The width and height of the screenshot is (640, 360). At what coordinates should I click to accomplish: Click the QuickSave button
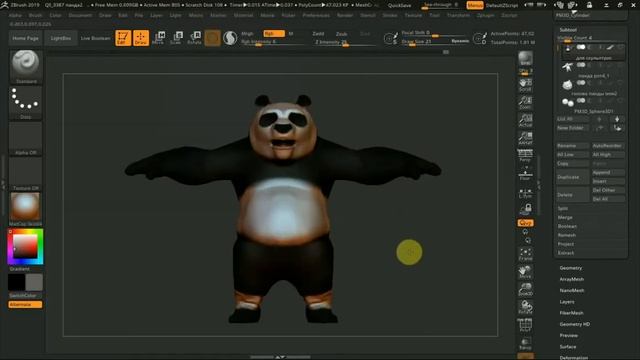pos(399,5)
